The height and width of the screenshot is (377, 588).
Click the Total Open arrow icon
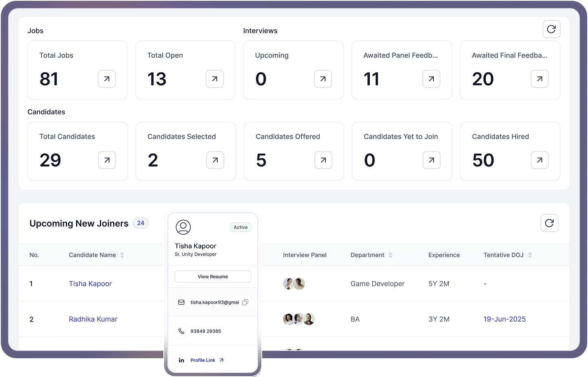click(x=214, y=79)
